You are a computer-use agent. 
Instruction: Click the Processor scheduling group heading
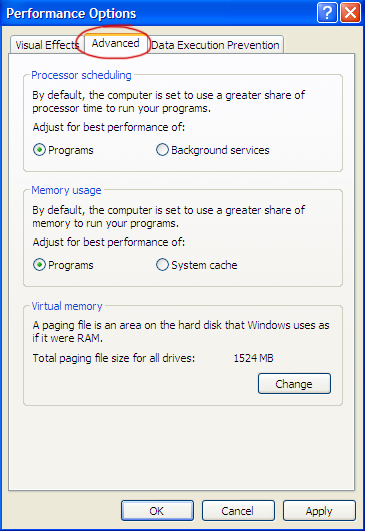tap(81, 75)
